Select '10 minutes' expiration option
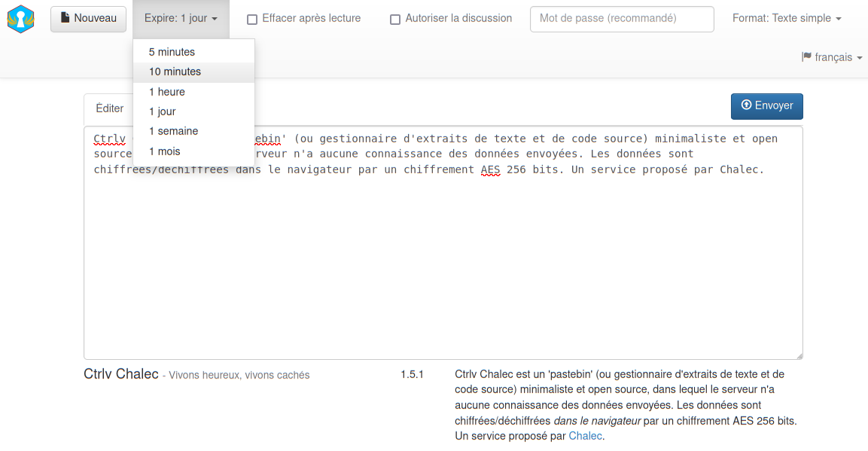The width and height of the screenshot is (868, 451). 174,72
